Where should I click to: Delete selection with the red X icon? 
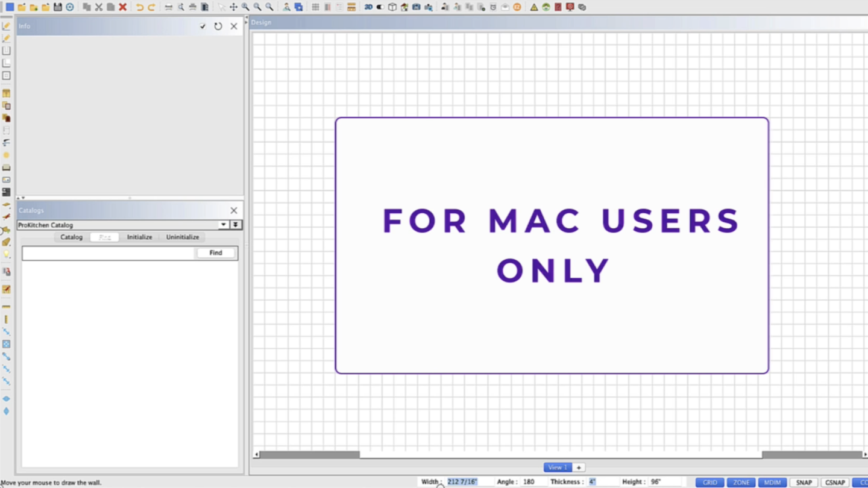[x=122, y=7]
